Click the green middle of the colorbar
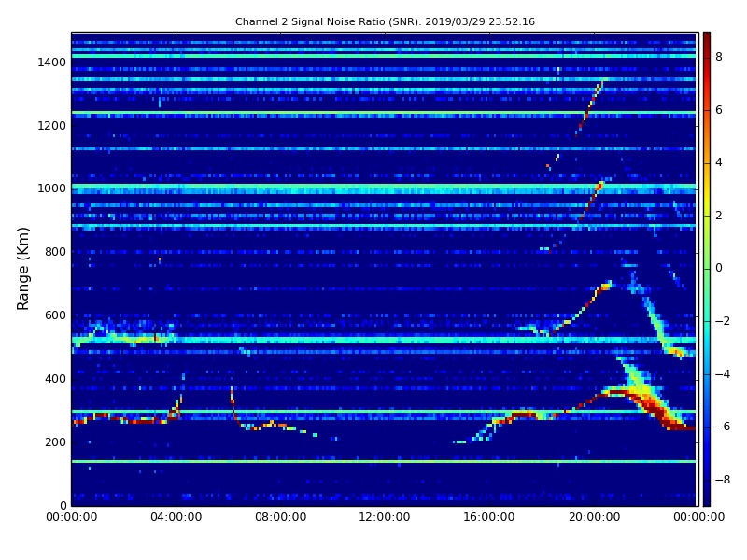This screenshot has height=560, width=747. point(707,269)
